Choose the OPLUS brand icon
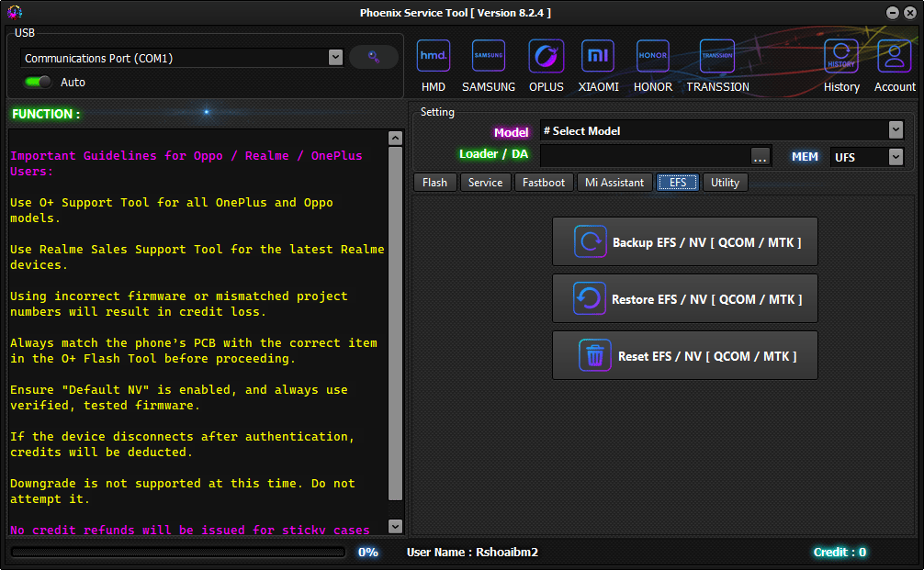Screen dimensions: 924x570 (x=547, y=57)
